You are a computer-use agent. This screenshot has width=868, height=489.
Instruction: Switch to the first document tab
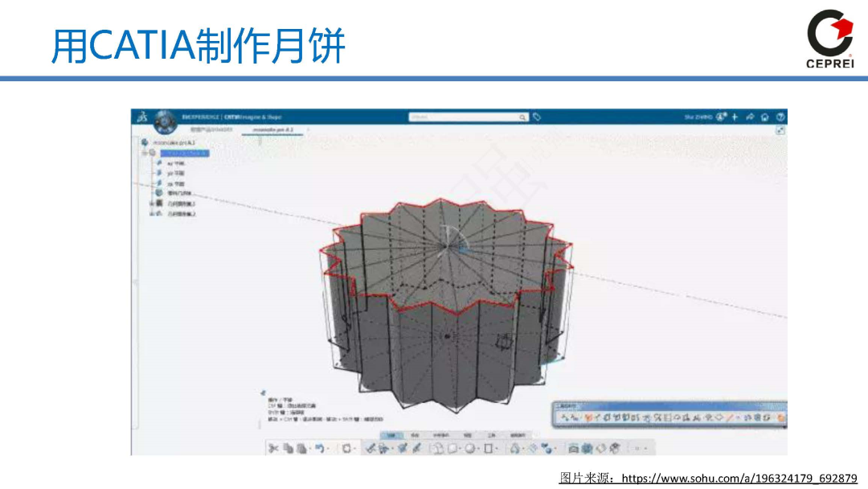[x=211, y=129]
